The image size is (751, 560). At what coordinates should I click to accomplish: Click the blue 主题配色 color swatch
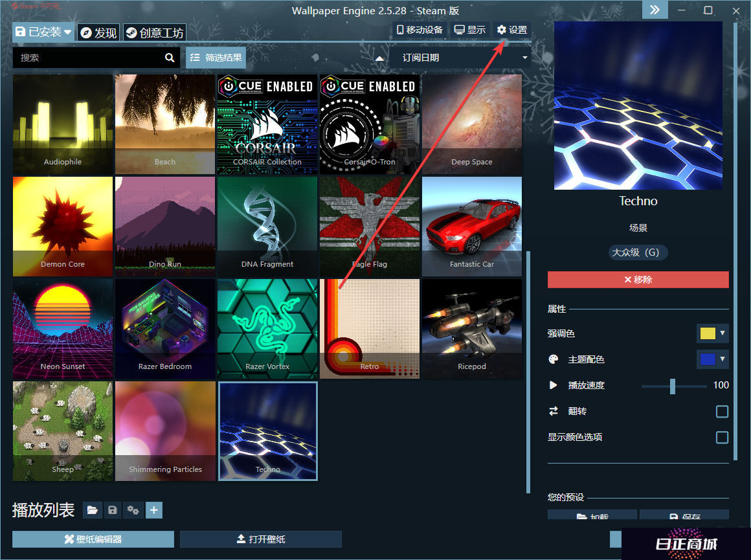(708, 359)
